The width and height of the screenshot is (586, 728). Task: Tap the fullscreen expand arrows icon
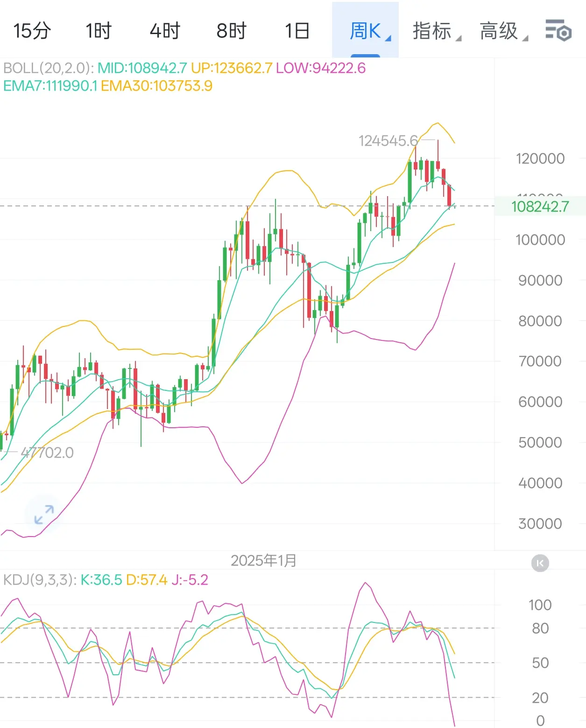[44, 514]
